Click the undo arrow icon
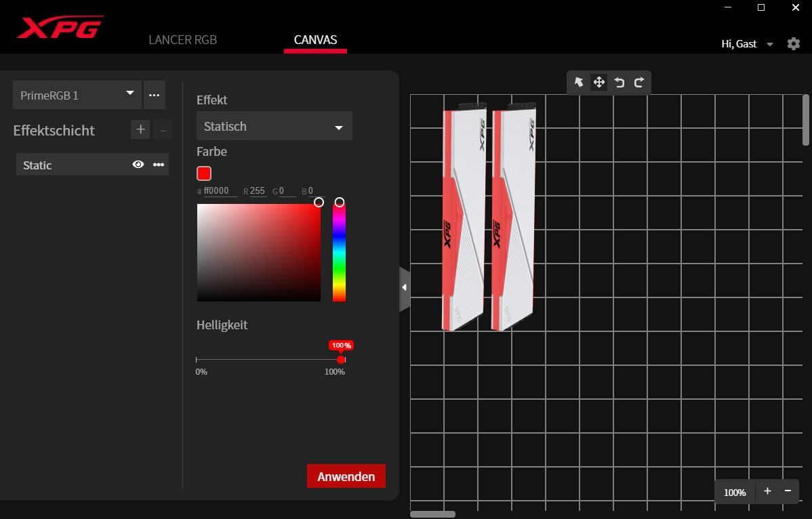The width and height of the screenshot is (812, 519). click(620, 82)
